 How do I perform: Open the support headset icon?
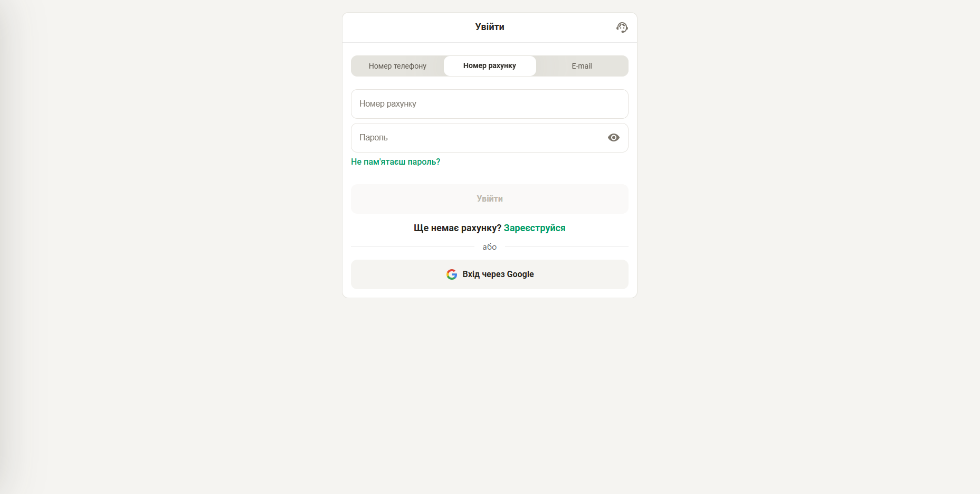point(622,27)
